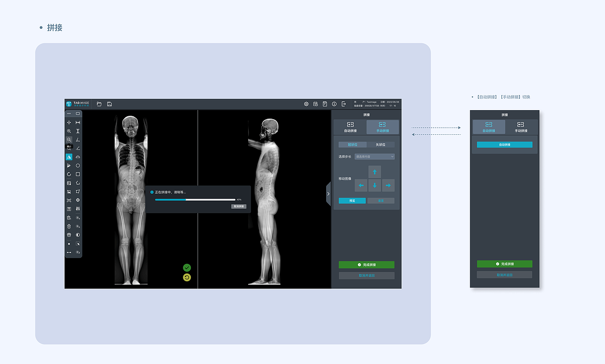
Task: Click the highlighted blue triangle tool
Action: [x=69, y=157]
